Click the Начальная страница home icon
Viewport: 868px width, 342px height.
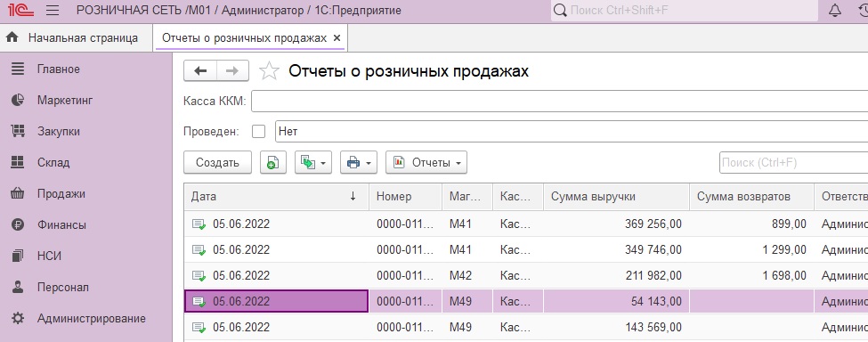click(12, 37)
